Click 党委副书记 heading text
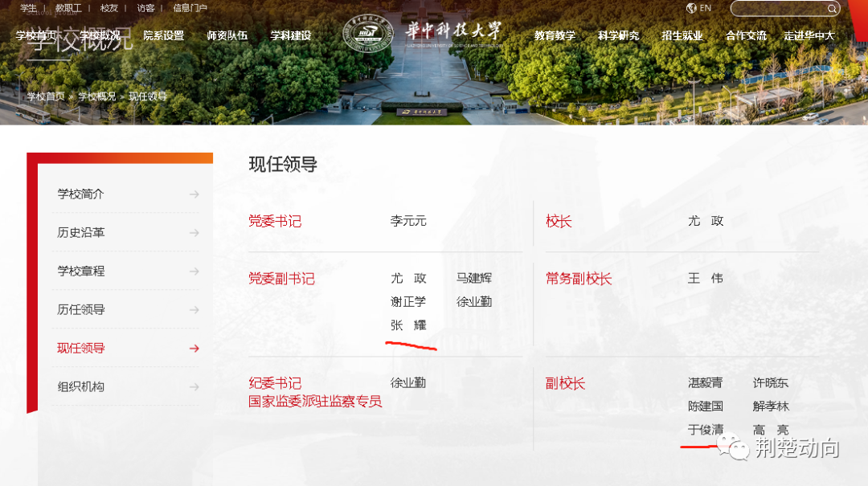This screenshot has width=868, height=486. [281, 279]
